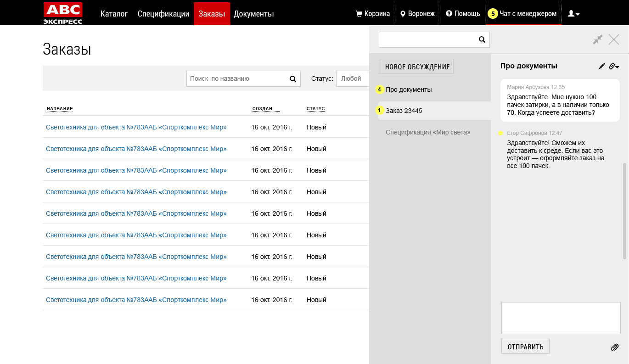This screenshot has height=364, width=629.
Task: Click the ABC Экспресс logo
Action: pyautogui.click(x=63, y=13)
